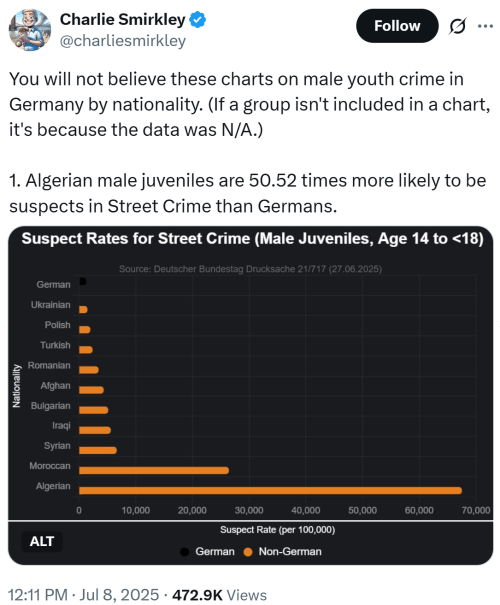Screen dimensions: 500x605
Task: Click the 472.9K Views count
Action: pyautogui.click(x=219, y=595)
